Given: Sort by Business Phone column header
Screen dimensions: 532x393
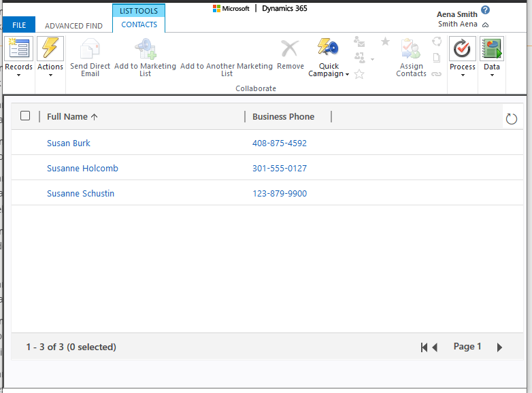Looking at the screenshot, I should [x=283, y=117].
